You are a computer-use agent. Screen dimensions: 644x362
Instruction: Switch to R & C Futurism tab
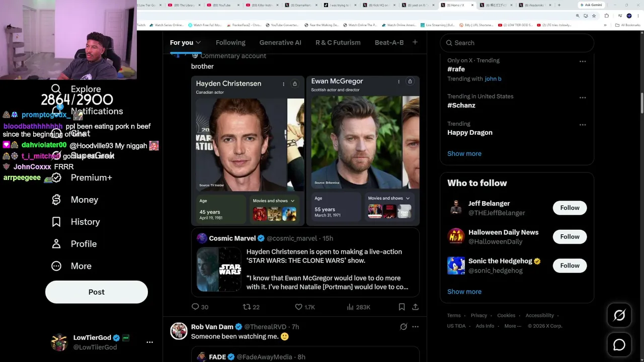(x=338, y=43)
